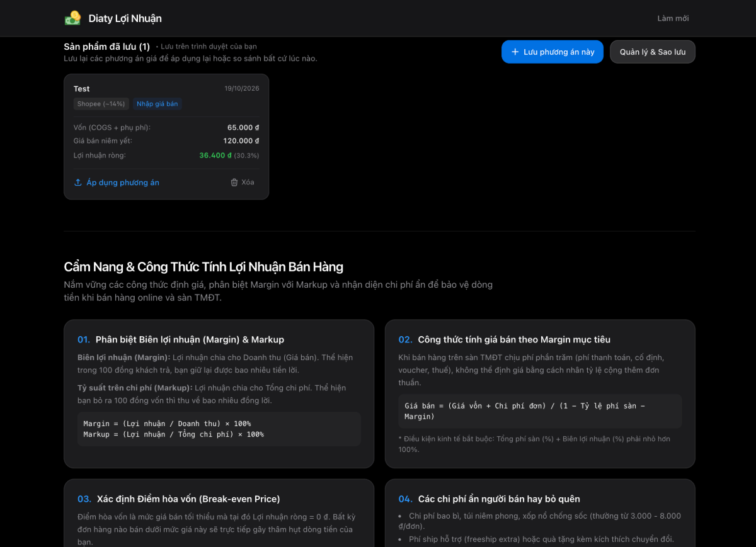Image resolution: width=756 pixels, height=547 pixels.
Task: Click the plus icon in Lưu phương án này
Action: (515, 52)
